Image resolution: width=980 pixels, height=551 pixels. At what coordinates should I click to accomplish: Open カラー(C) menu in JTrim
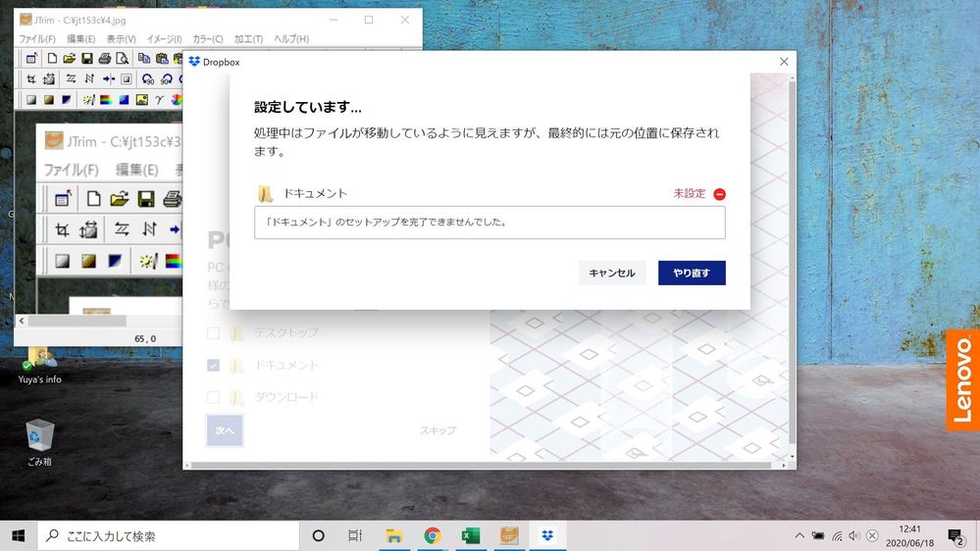pyautogui.click(x=208, y=39)
